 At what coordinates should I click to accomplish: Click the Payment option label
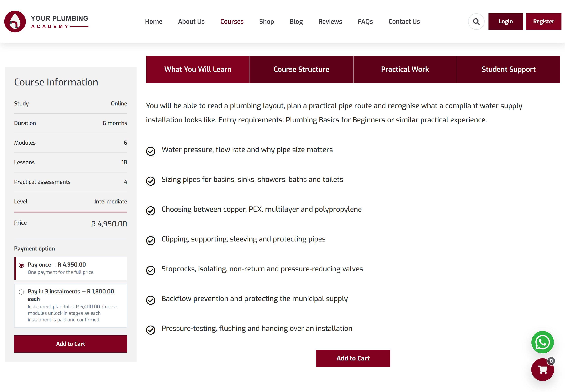[x=34, y=249]
